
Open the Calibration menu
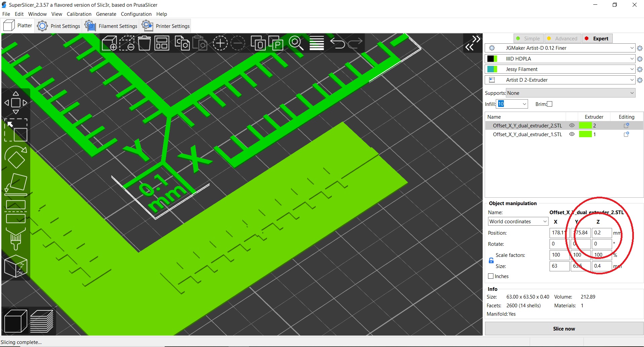tap(79, 14)
